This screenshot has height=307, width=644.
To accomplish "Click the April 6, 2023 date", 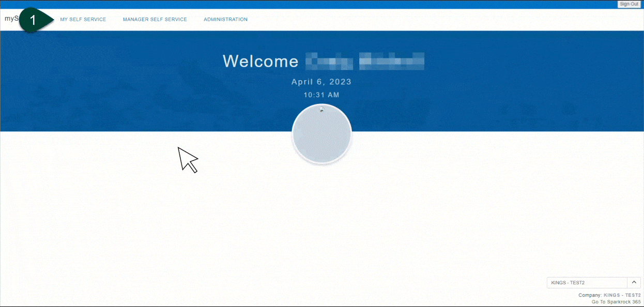I will 321,82.
